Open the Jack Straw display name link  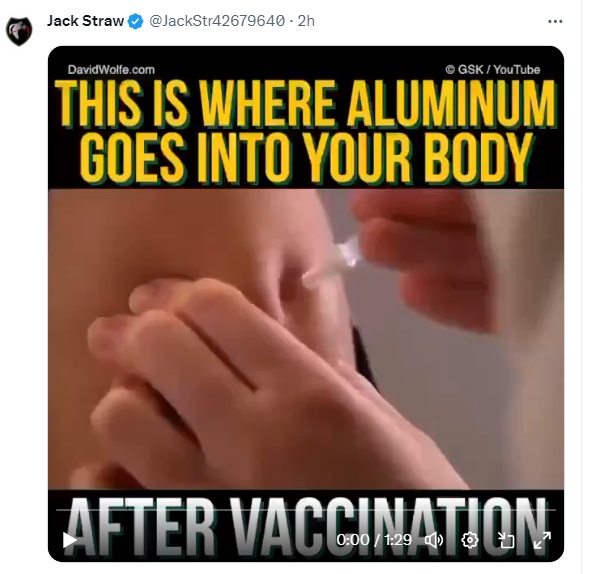click(x=85, y=21)
